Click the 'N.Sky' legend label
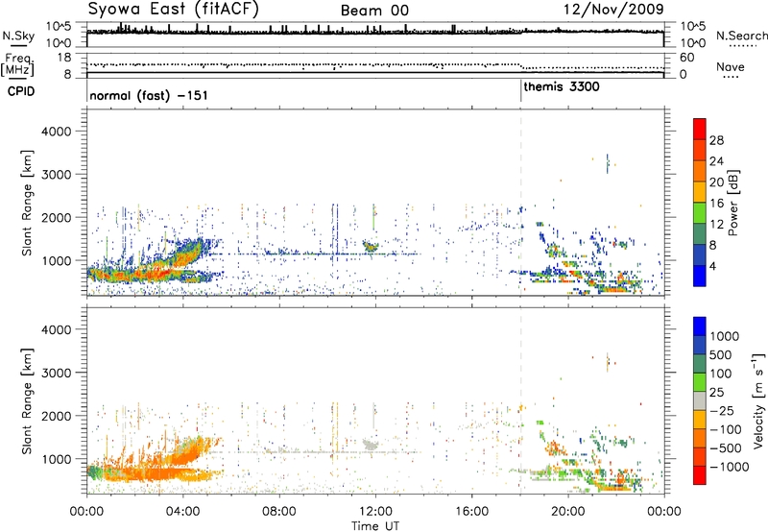768x532 pixels. point(18,36)
